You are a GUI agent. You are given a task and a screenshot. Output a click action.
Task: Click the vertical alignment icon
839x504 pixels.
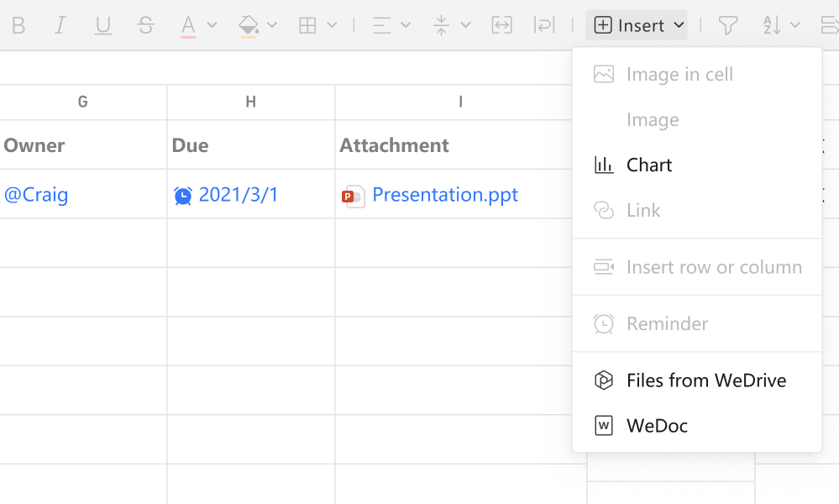click(x=441, y=25)
